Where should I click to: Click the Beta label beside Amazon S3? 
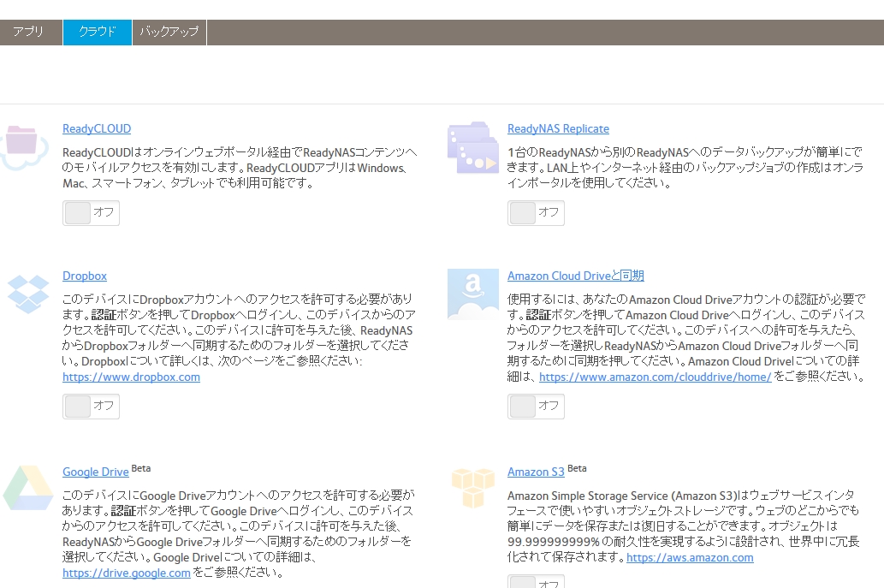point(577,468)
